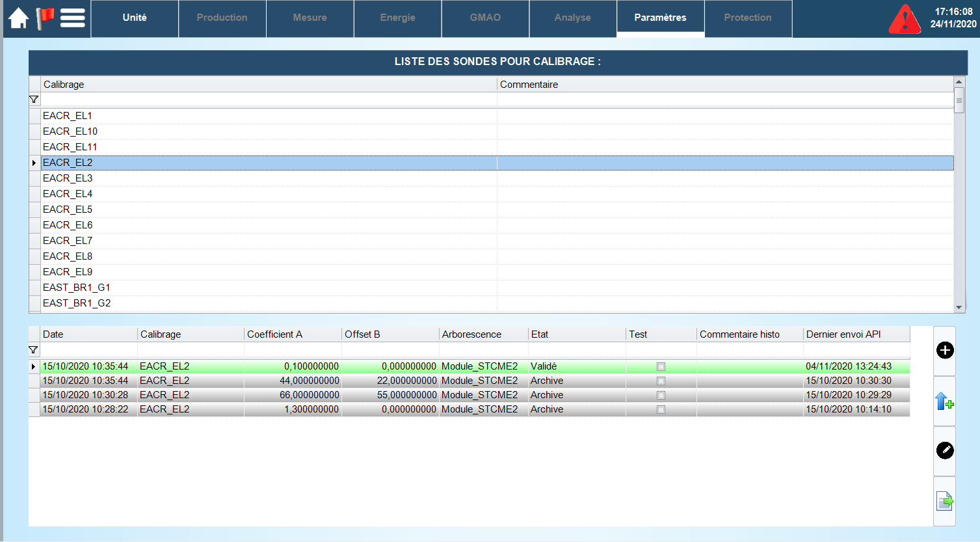
Task: Click the black pencil edit icon
Action: tap(944, 450)
